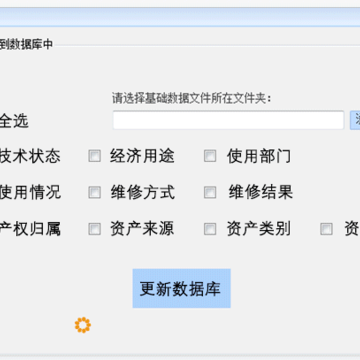Click the 使用情况 option label

coord(30,192)
